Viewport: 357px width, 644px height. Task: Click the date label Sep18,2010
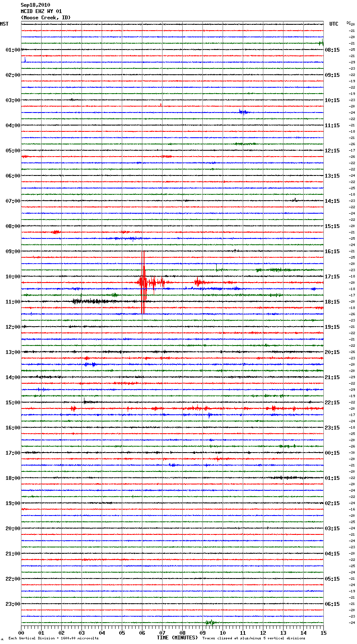pyautogui.click(x=35, y=5)
